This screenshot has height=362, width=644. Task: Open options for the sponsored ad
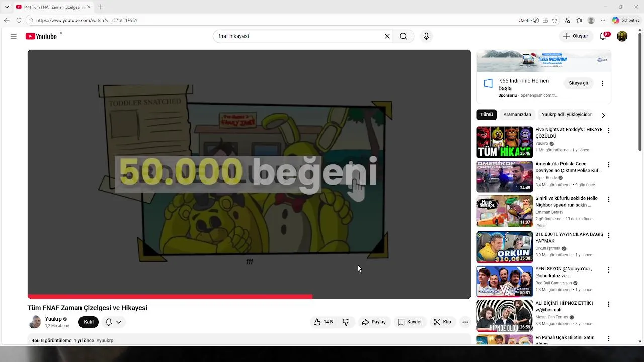pos(602,83)
